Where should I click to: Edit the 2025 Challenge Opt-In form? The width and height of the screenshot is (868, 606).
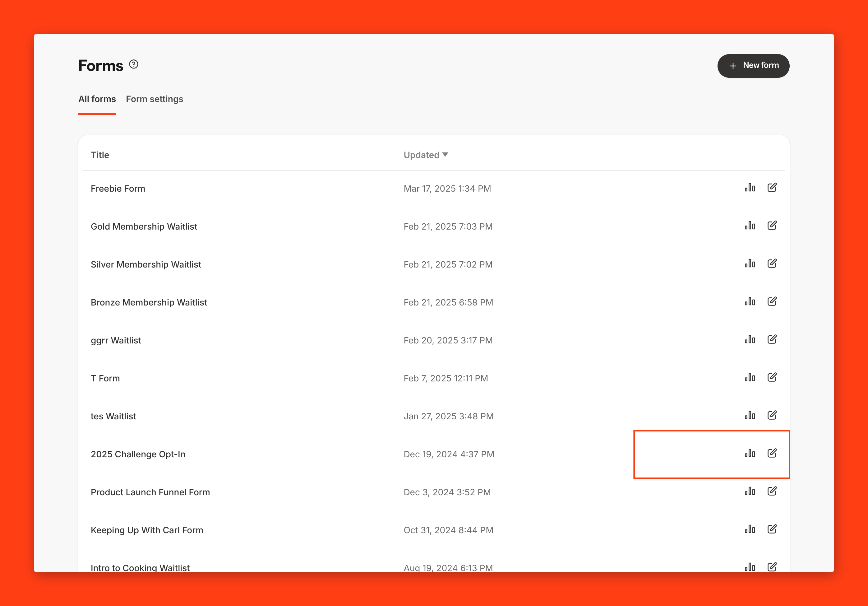(772, 453)
